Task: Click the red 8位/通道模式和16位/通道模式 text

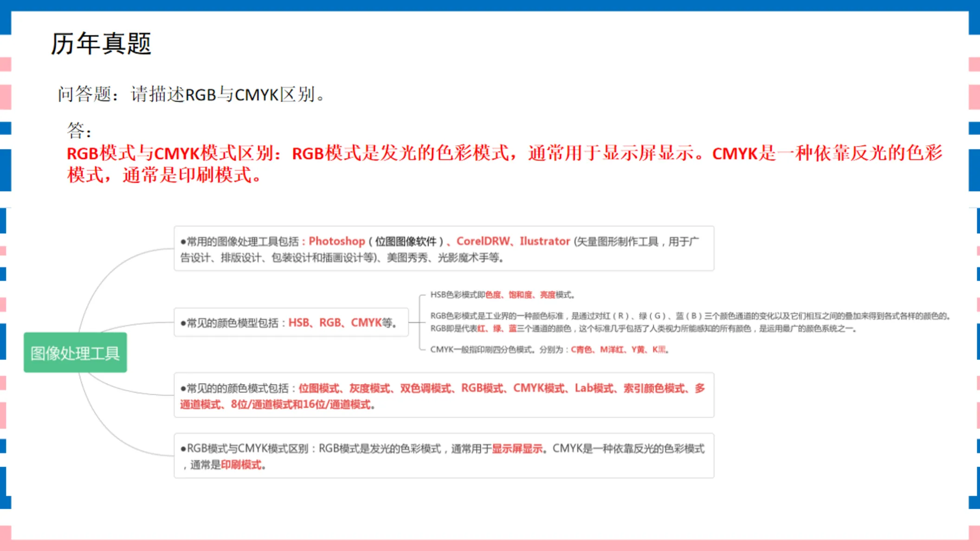Action: click(x=301, y=404)
